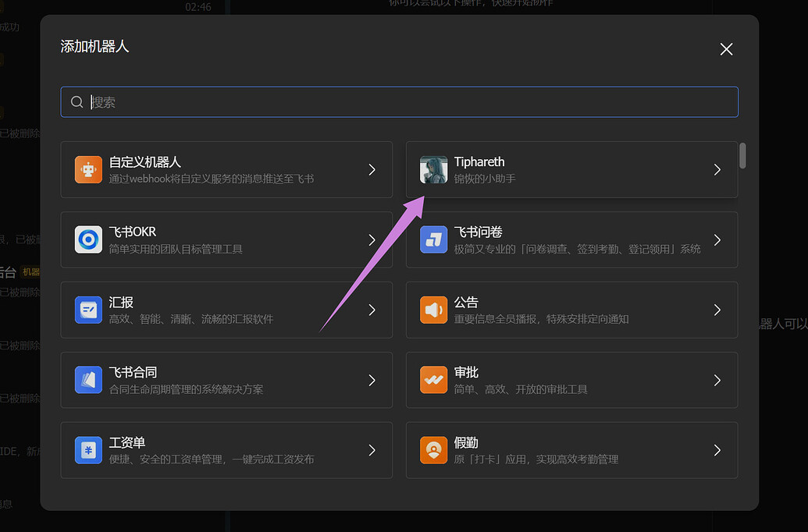Select the 飞书OKR title text
This screenshot has width=808, height=532.
pos(133,232)
